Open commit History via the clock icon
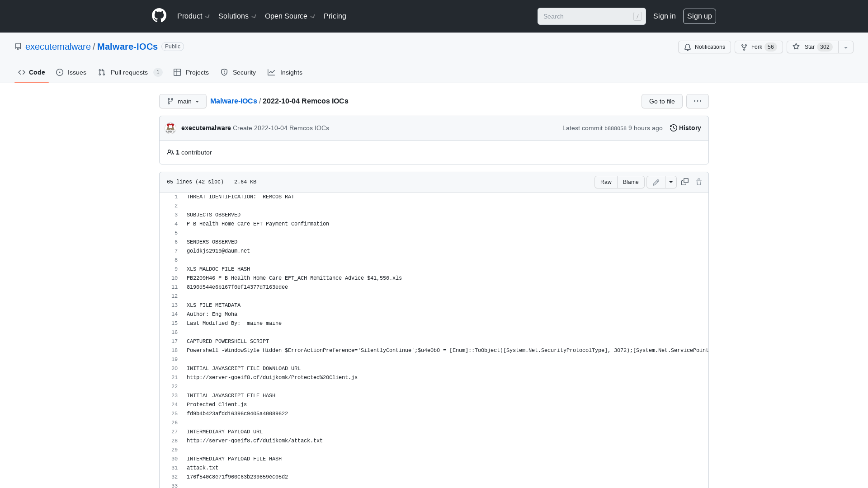 [x=673, y=128]
